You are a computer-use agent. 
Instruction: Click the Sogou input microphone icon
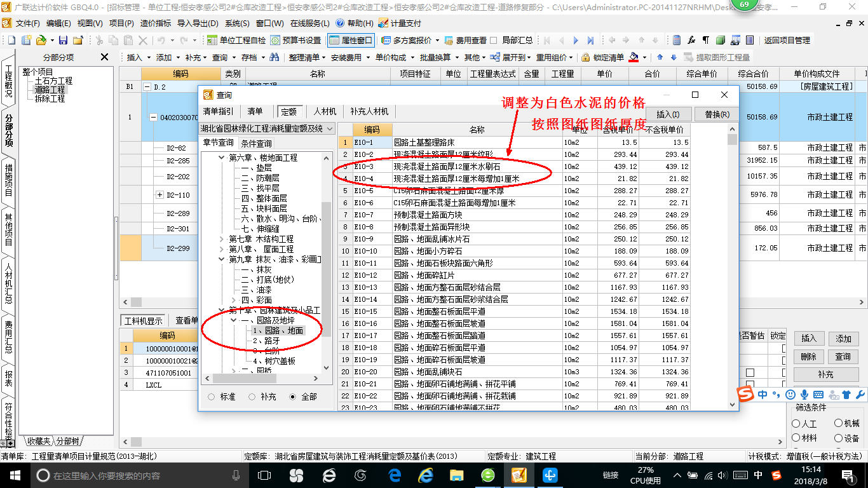coord(804,395)
